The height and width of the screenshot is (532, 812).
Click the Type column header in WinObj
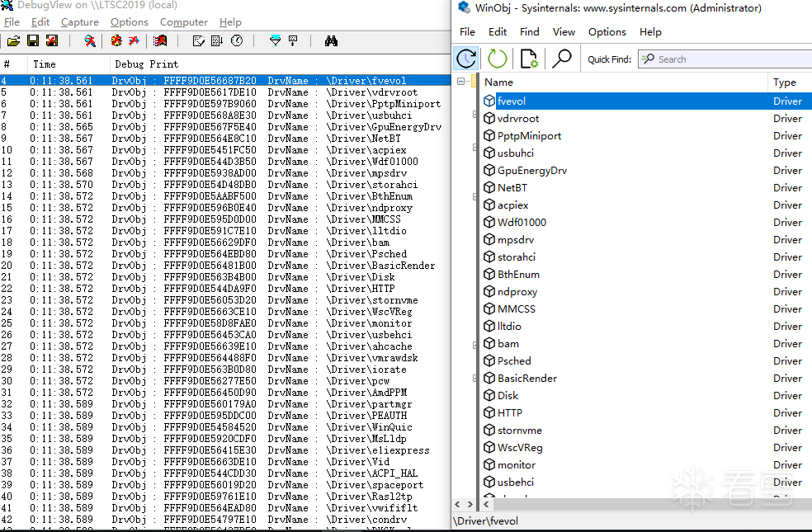790,82
